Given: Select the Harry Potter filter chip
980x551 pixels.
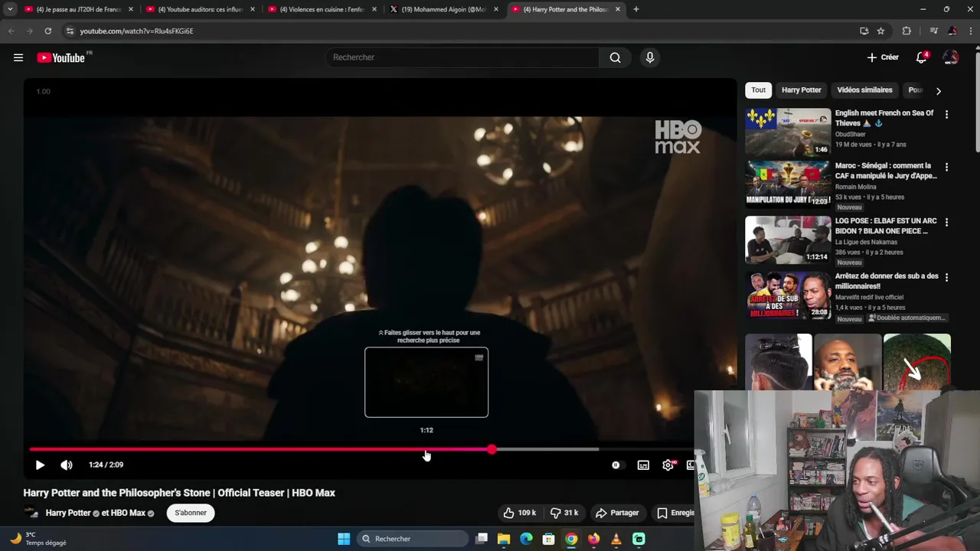Looking at the screenshot, I should coord(801,90).
